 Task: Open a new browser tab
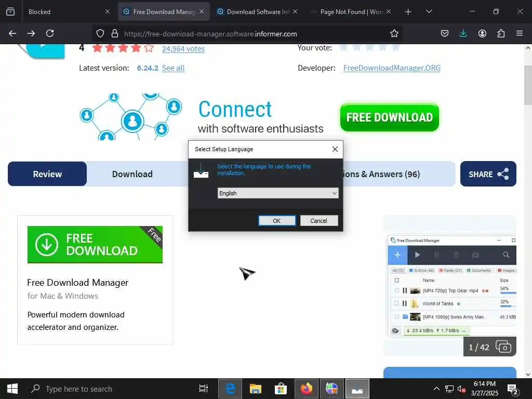[408, 12]
